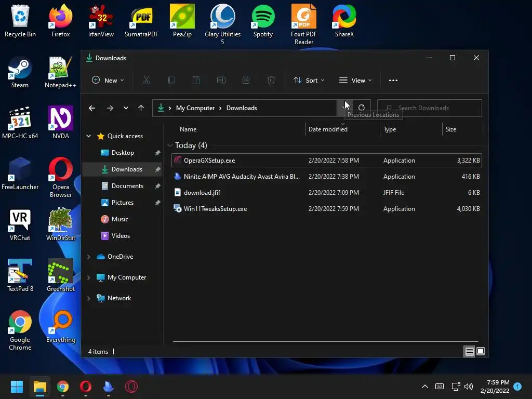Select the WinDirStat desktop icon
Viewport: 532px width, 399px height.
[60, 224]
